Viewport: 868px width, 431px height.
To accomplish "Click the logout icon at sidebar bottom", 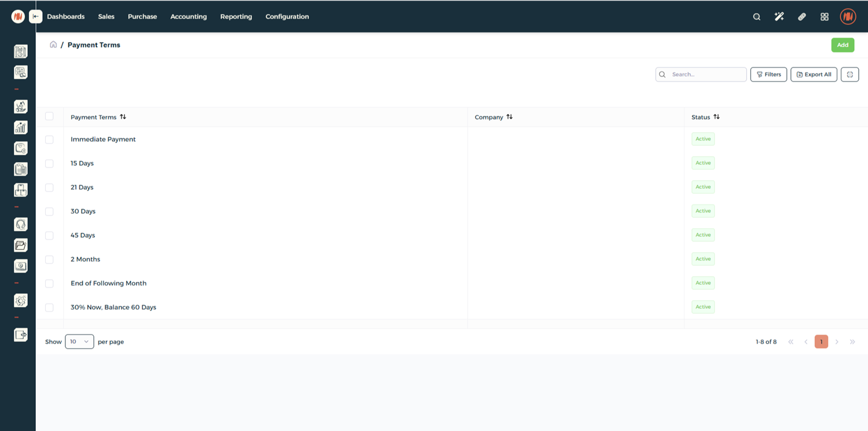I will click(x=21, y=334).
